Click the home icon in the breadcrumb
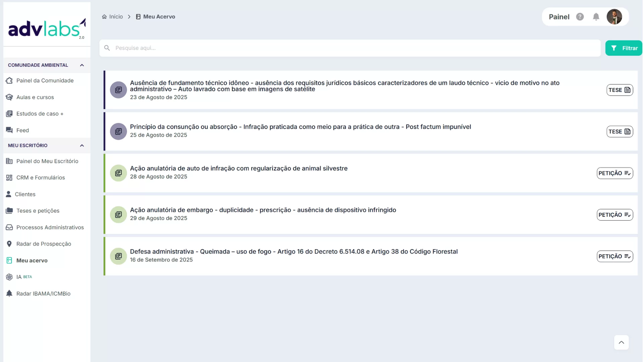 [x=104, y=17]
